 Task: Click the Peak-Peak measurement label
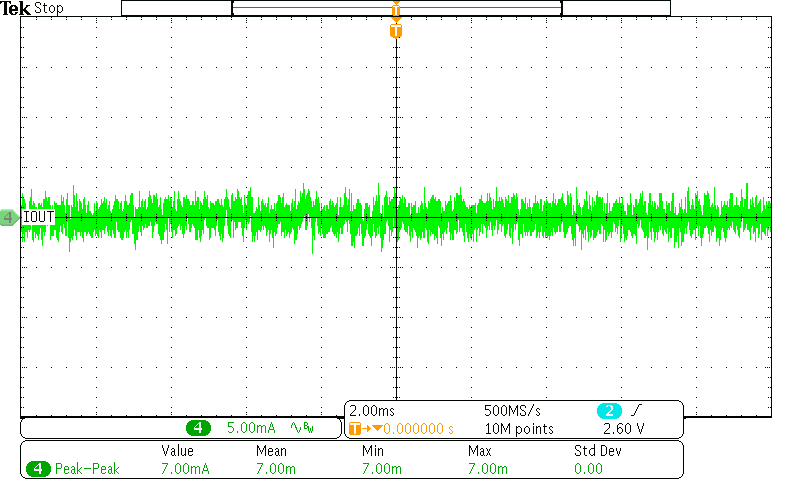coord(87,469)
